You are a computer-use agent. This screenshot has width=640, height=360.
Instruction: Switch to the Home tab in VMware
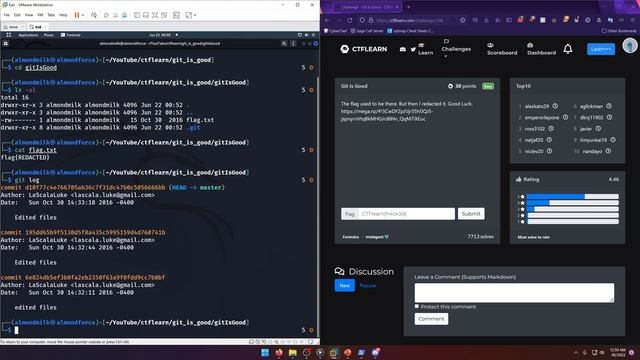click(x=13, y=27)
